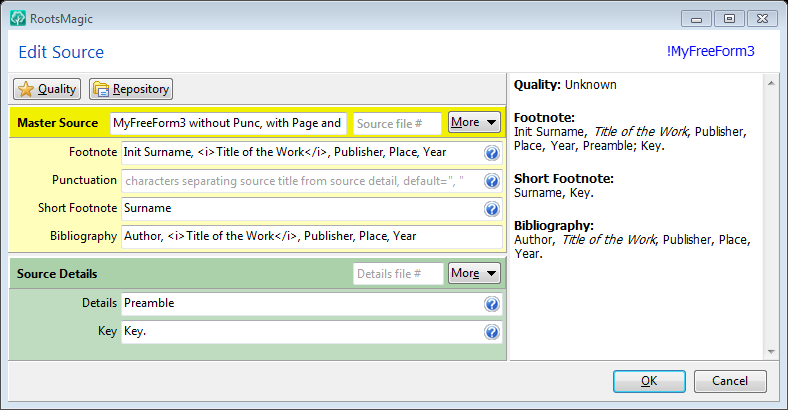This screenshot has height=410, width=788.
Task: Close the RootsMagic window
Action: pos(762,19)
